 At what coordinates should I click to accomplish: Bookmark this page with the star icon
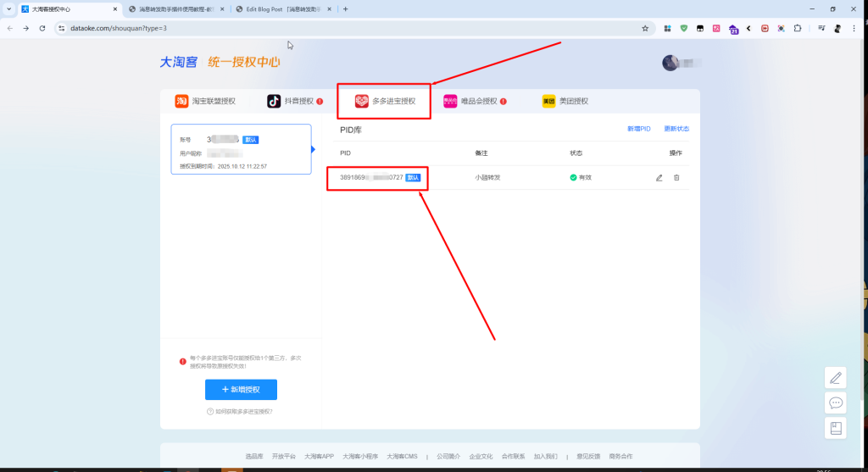645,28
